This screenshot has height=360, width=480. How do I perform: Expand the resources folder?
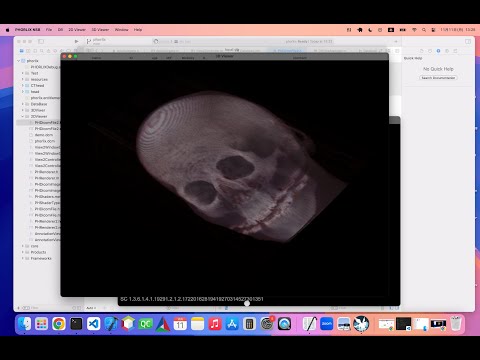23,79
